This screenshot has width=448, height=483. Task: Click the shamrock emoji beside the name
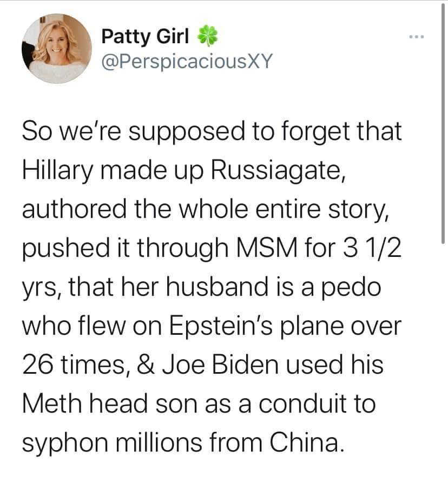207,36
